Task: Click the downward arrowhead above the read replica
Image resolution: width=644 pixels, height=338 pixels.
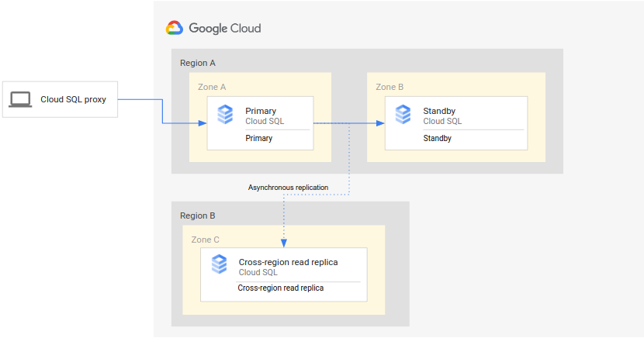Action: (x=284, y=243)
